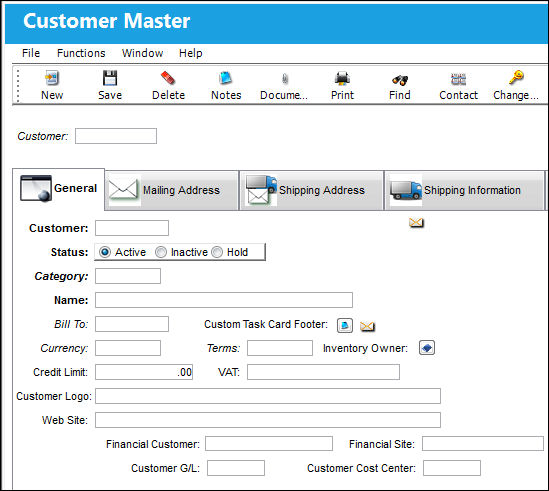Switch to the Shipping Information tab
Viewport: 549px width, 491px height.
[x=465, y=191]
